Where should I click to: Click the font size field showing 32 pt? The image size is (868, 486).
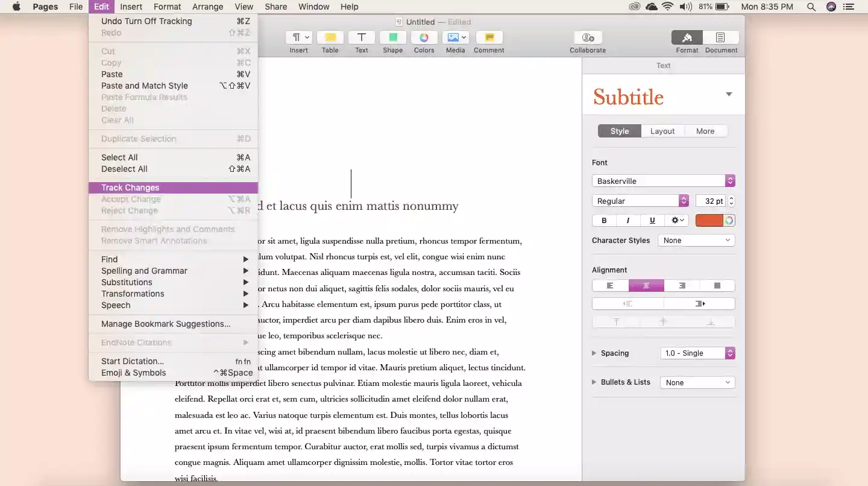coord(711,201)
